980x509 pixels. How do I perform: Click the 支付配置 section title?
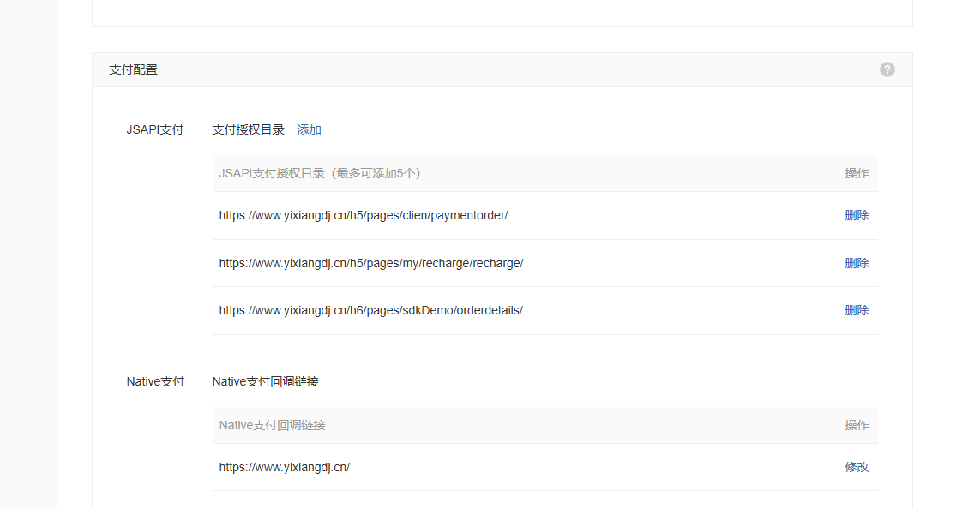coord(133,70)
